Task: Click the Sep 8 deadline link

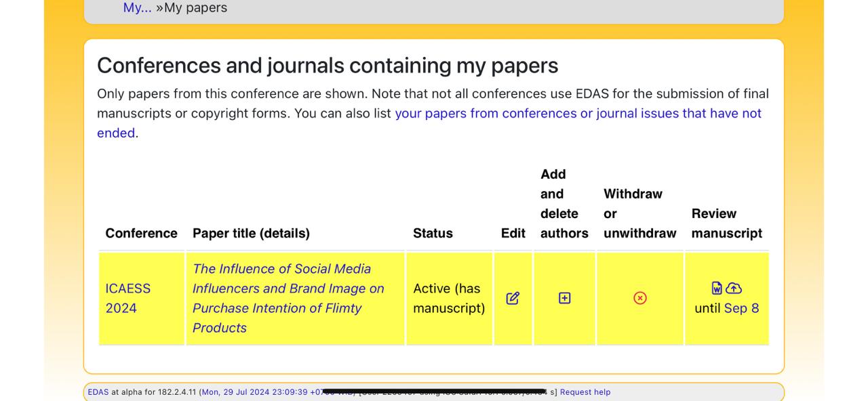Action: tap(741, 308)
